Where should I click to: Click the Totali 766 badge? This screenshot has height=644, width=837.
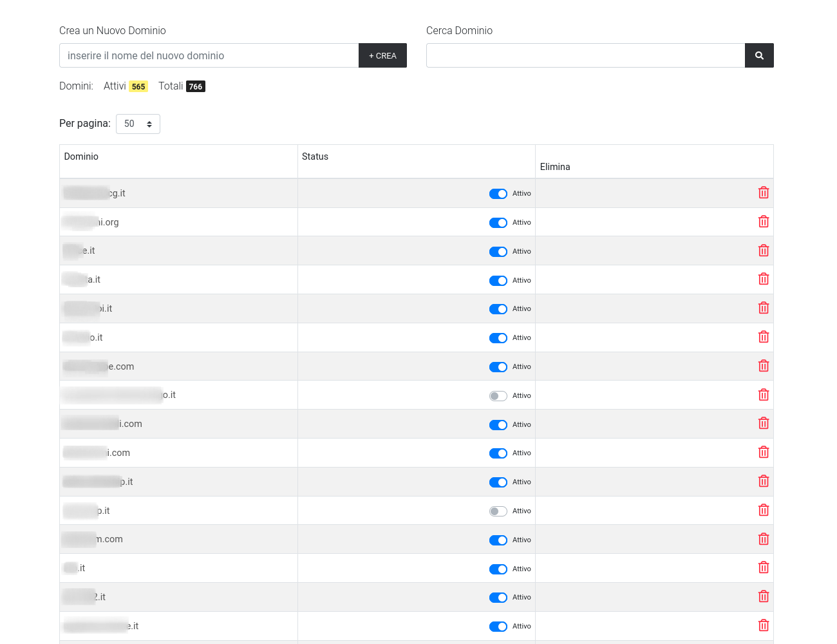pos(196,86)
